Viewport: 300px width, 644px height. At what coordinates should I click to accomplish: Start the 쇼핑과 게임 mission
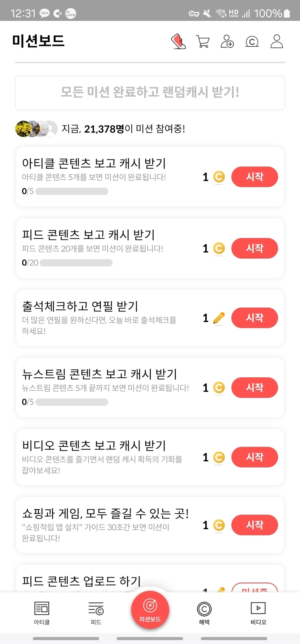(x=254, y=525)
